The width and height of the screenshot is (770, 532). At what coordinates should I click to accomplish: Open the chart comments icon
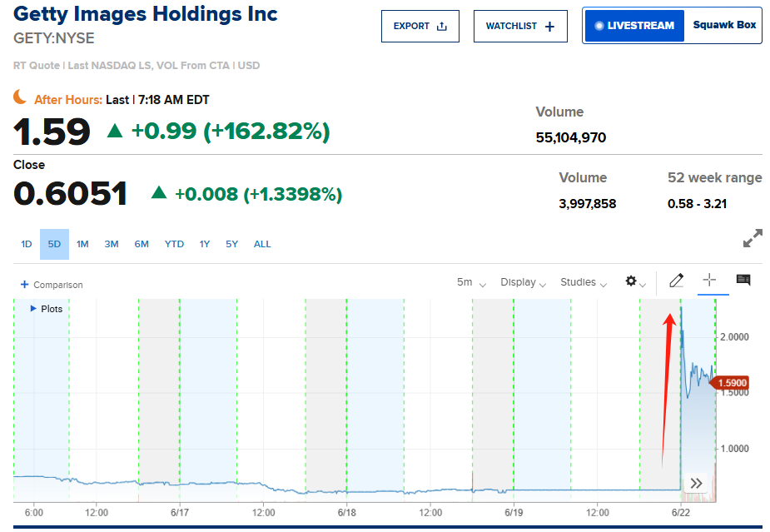(743, 281)
